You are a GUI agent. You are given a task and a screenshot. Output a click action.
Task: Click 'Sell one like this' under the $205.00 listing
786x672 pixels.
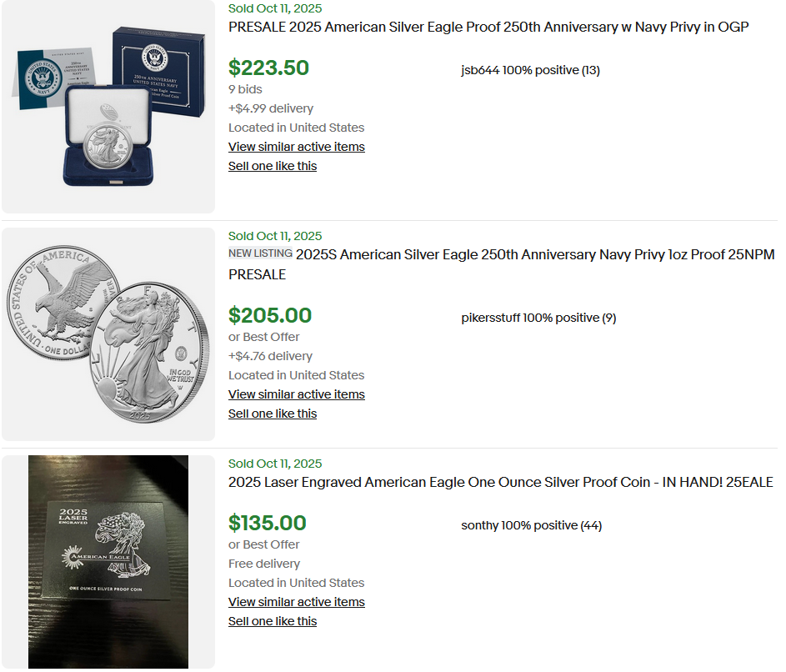click(x=273, y=414)
